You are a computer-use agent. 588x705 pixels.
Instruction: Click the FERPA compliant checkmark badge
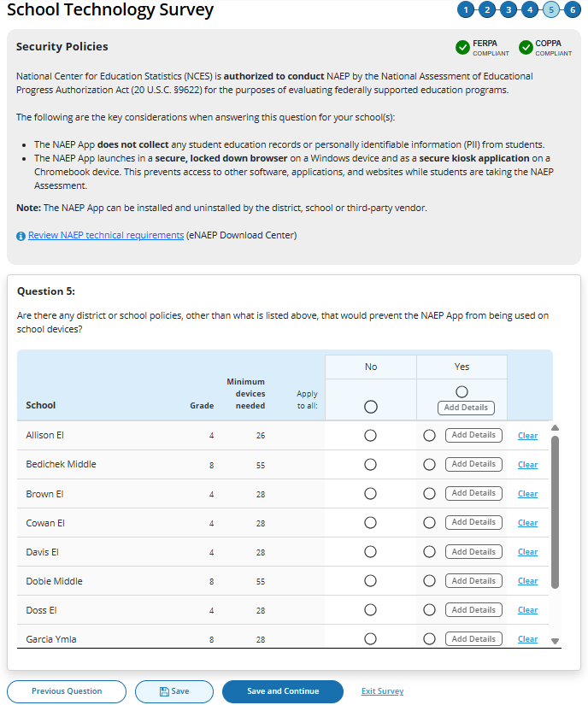(463, 47)
